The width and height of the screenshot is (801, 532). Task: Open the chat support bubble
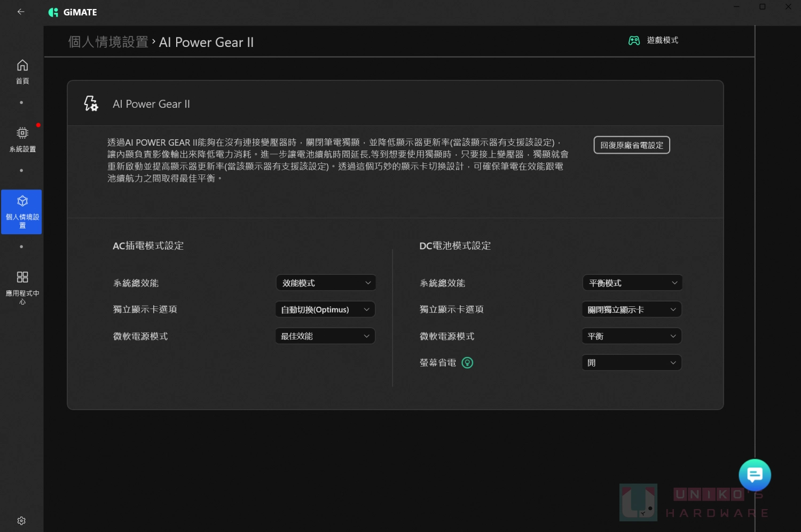[755, 474]
